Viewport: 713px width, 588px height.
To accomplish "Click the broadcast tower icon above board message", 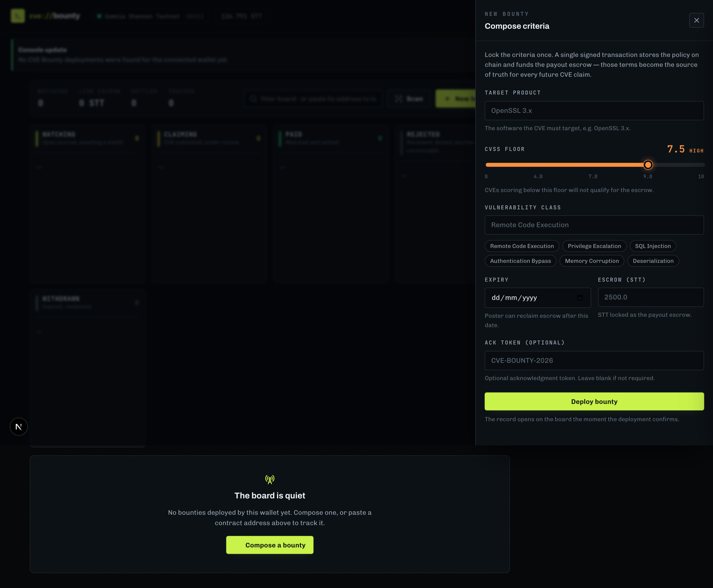I will pos(270,479).
